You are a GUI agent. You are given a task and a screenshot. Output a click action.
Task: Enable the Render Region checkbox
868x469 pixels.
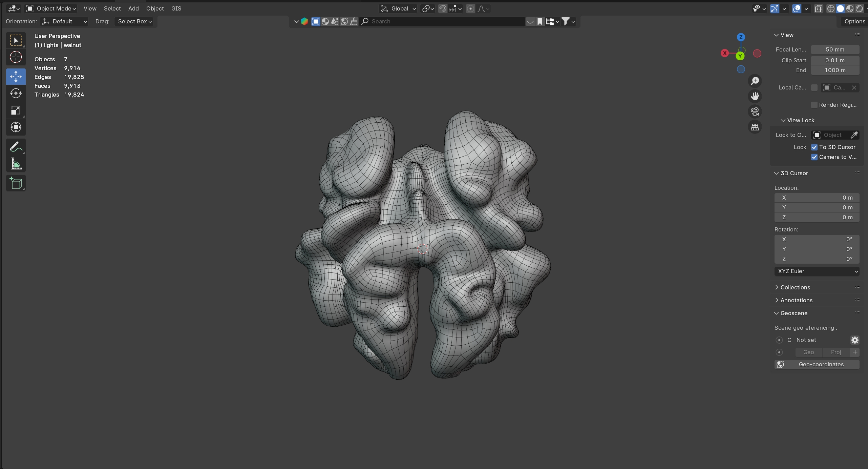coord(814,105)
